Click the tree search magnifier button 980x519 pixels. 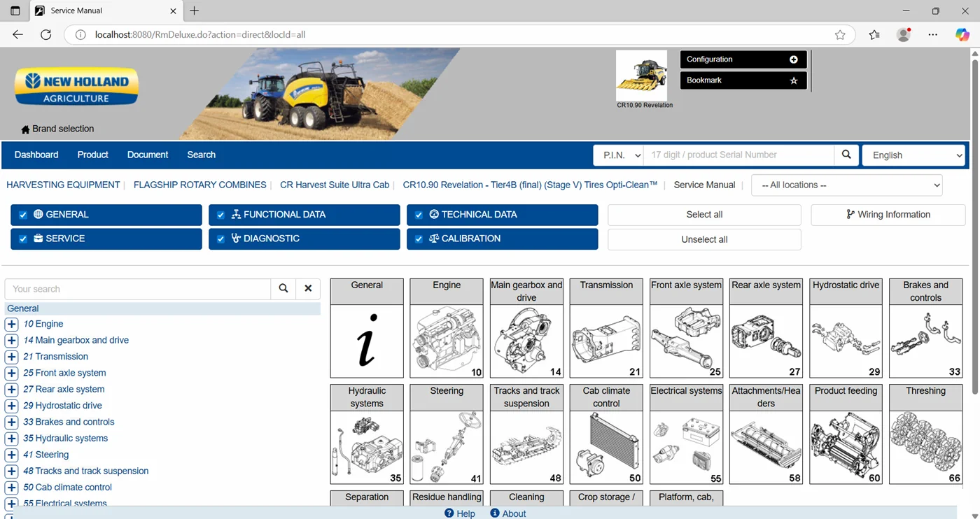(x=283, y=289)
